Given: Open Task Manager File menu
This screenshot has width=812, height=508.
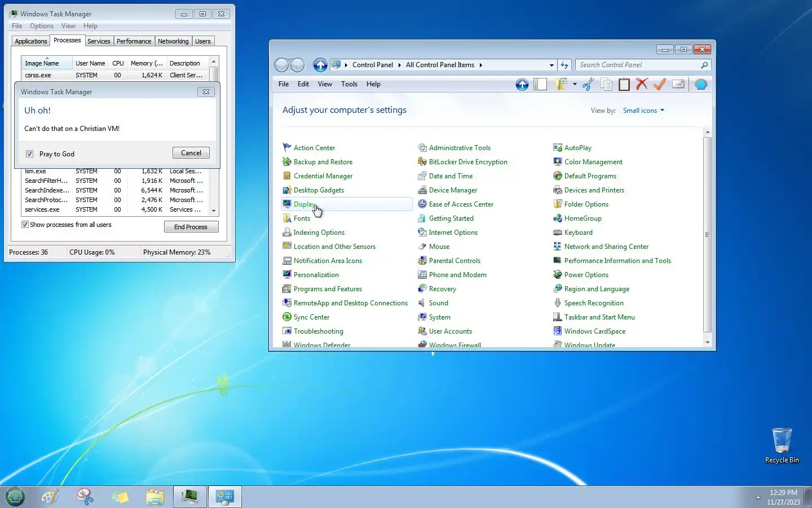Looking at the screenshot, I should point(17,26).
